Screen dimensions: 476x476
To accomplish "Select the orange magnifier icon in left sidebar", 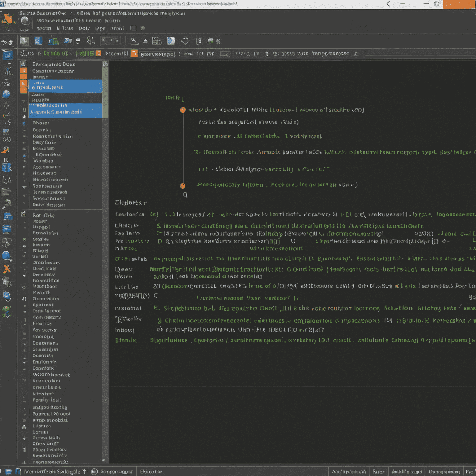I will point(5,150).
